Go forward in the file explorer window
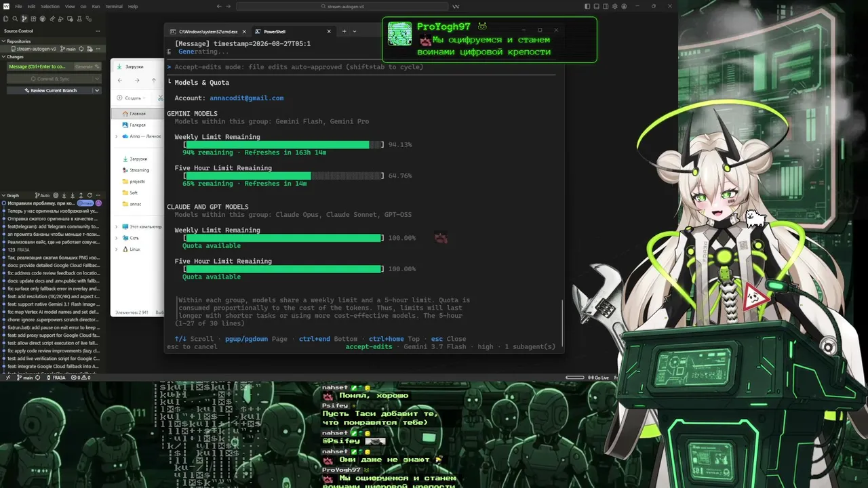The width and height of the screenshot is (868, 488). tap(136, 81)
